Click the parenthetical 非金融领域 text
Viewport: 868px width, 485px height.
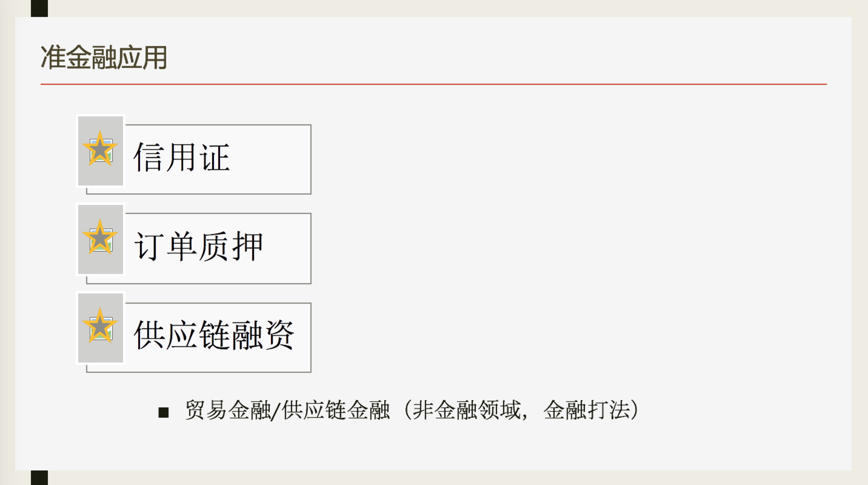click(466, 410)
